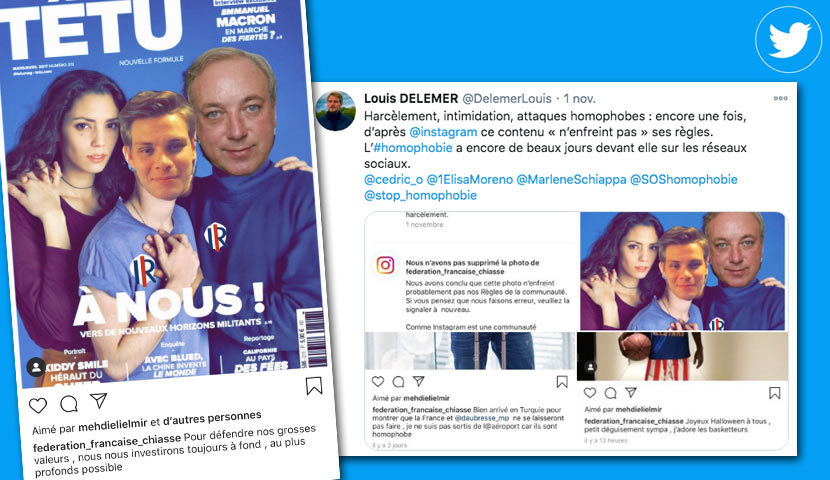Click the Twitter bird logo
This screenshot has width=830, height=480.
pos(789,40)
